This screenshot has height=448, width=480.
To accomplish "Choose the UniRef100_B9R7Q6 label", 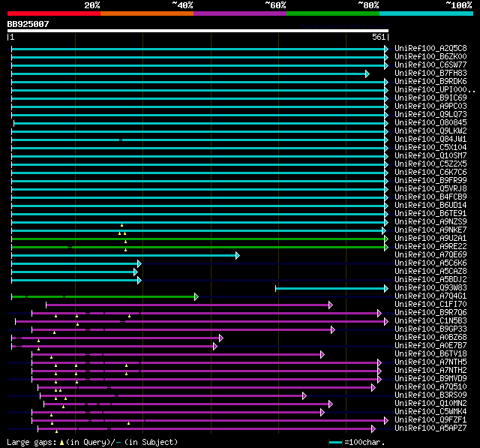I will pos(430,313).
